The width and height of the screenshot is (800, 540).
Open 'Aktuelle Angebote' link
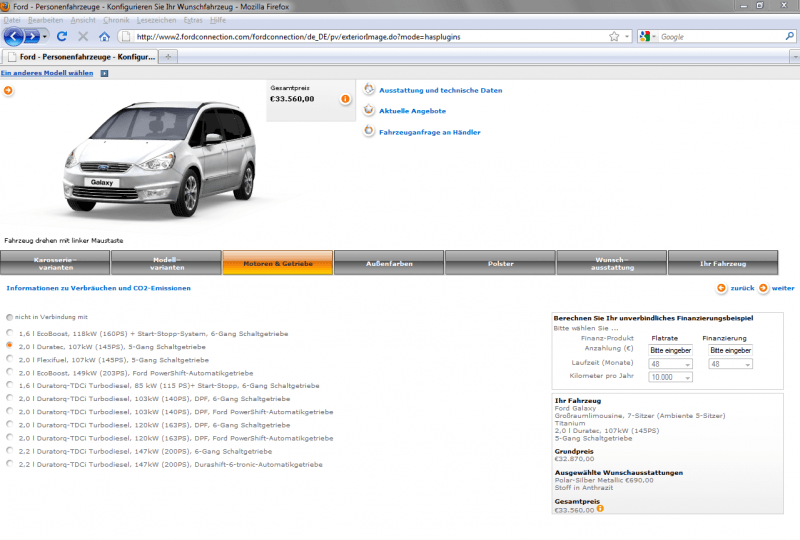[412, 111]
